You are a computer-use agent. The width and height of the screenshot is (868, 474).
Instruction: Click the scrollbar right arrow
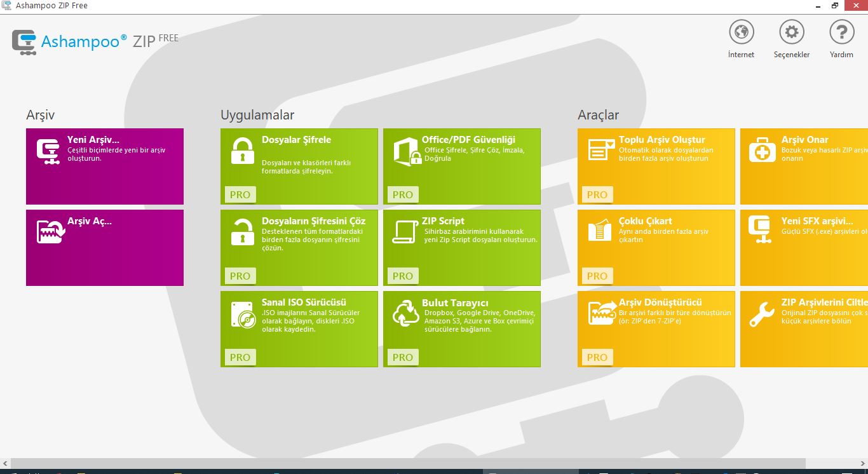pyautogui.click(x=863, y=463)
